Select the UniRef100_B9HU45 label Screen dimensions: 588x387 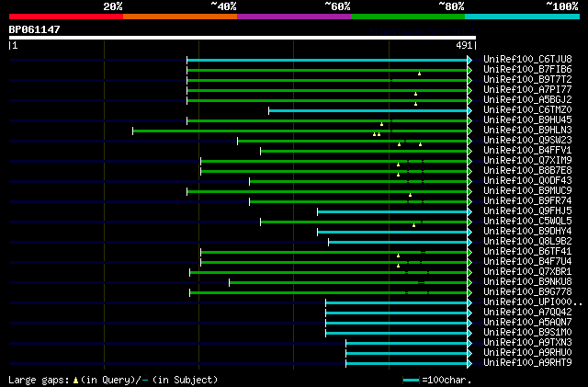tap(527, 120)
